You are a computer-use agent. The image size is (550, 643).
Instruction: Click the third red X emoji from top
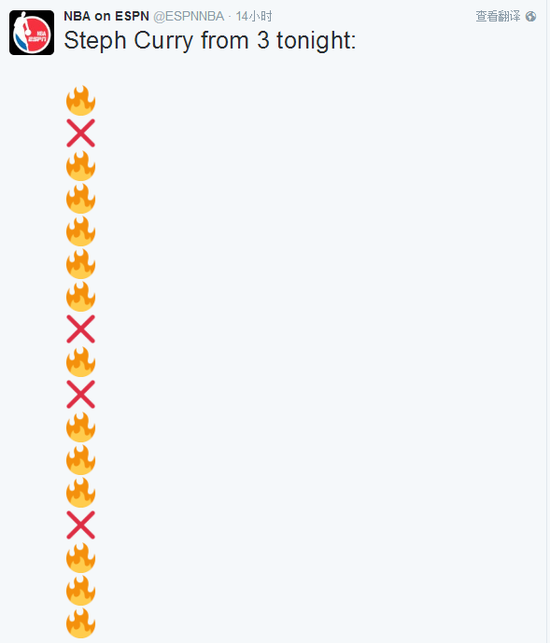tap(81, 394)
